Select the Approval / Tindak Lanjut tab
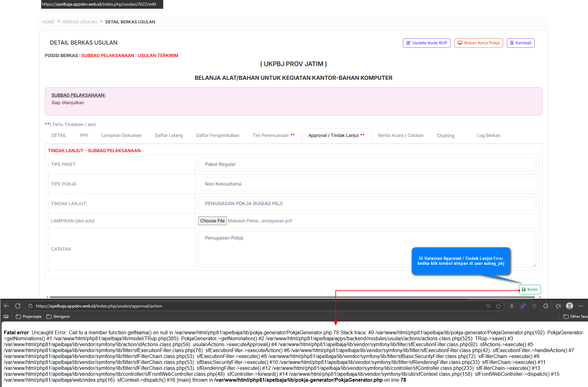 (x=336, y=135)
